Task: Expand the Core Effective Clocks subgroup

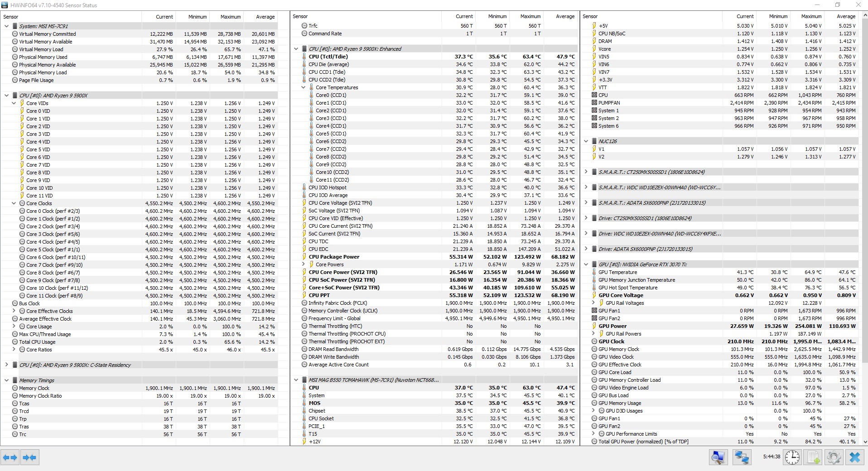Action: (14, 311)
